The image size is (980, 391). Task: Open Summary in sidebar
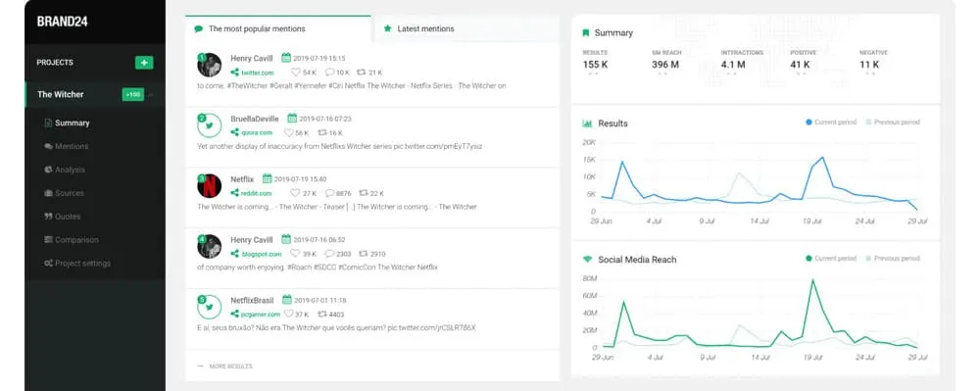[72, 123]
